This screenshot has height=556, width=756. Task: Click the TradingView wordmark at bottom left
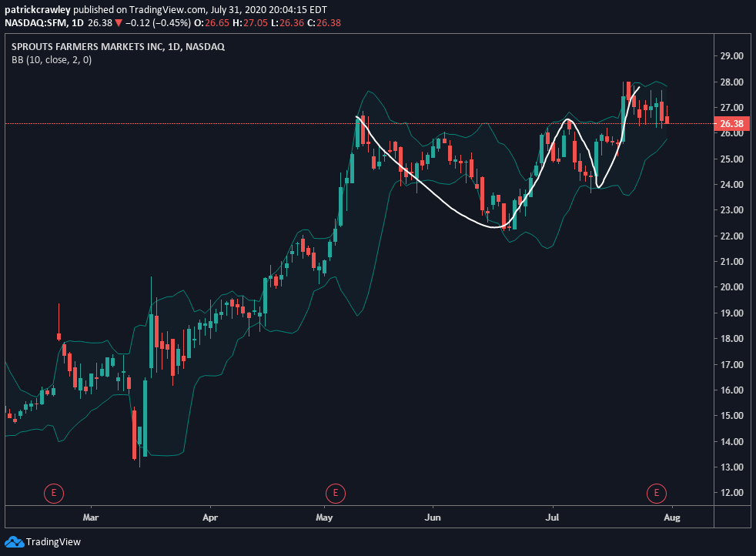[x=53, y=542]
